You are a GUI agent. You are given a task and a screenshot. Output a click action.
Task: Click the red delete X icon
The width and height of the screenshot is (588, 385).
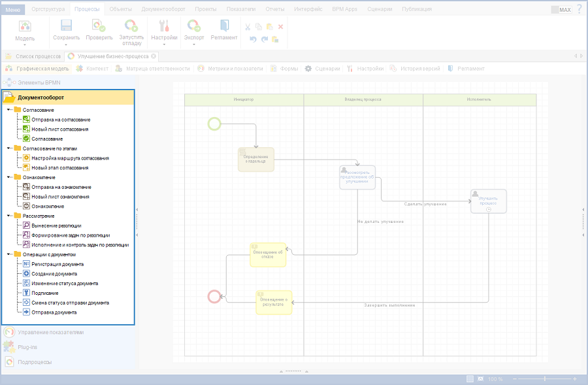tap(280, 27)
